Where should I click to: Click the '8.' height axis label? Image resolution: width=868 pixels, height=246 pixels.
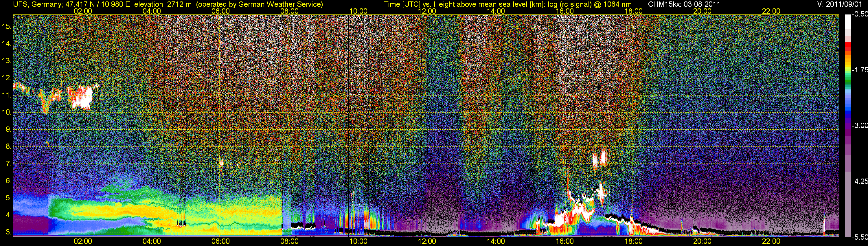[9, 147]
